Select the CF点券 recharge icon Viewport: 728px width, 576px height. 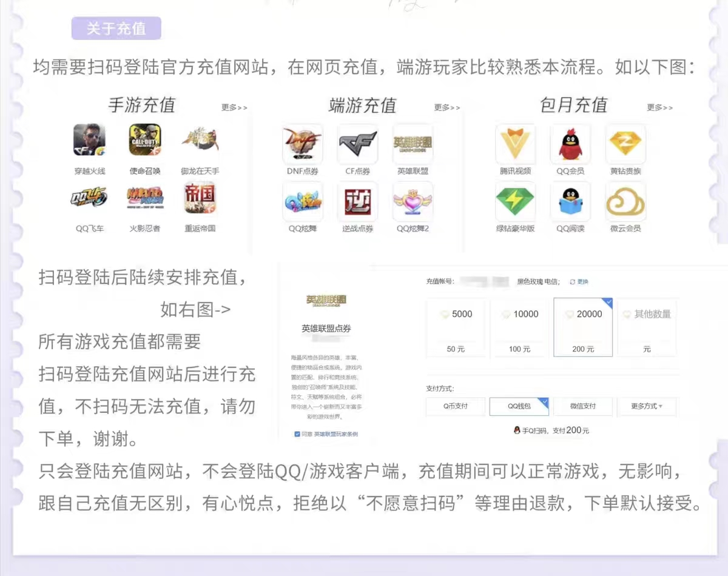tap(358, 144)
